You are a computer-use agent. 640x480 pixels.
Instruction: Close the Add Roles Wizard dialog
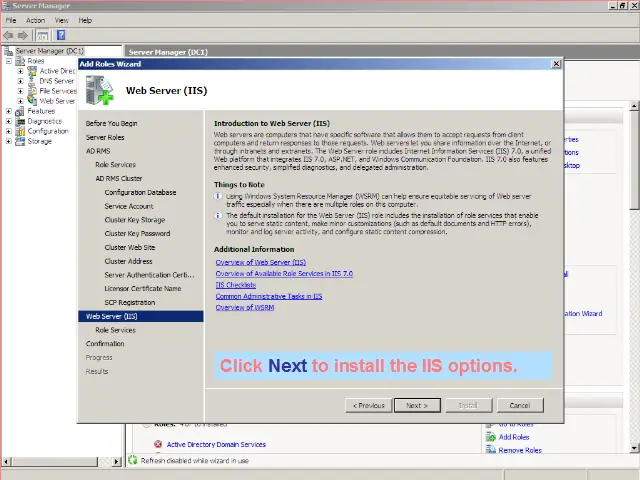(x=556, y=64)
